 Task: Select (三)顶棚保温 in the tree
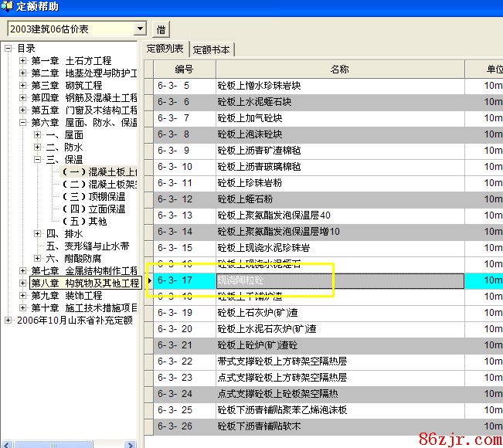[x=98, y=197]
